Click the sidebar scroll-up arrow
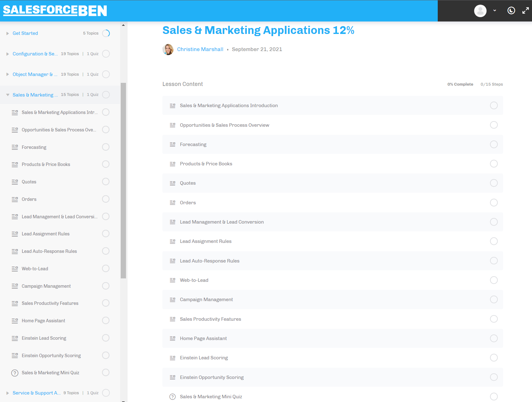Viewport: 532px width, 402px height. pos(123,25)
